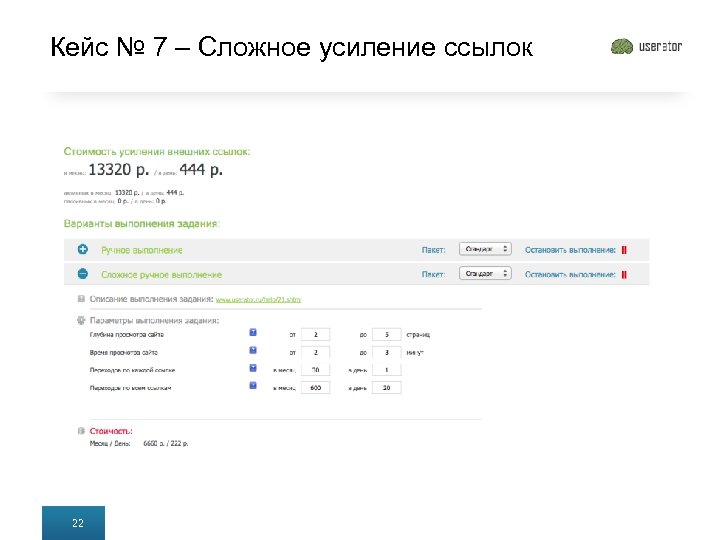Click the Время просмотра 'от' field
This screenshot has width=720, height=540.
(315, 352)
